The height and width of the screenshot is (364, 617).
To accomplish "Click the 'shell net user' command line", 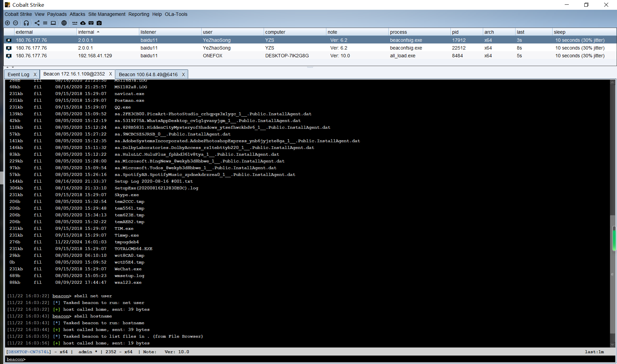I will [x=93, y=296].
